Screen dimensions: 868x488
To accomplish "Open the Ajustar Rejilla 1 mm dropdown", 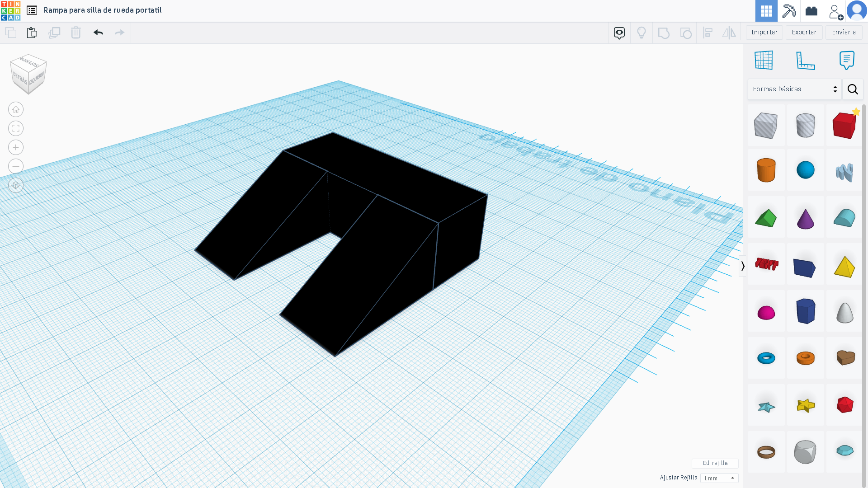I will pos(719,478).
